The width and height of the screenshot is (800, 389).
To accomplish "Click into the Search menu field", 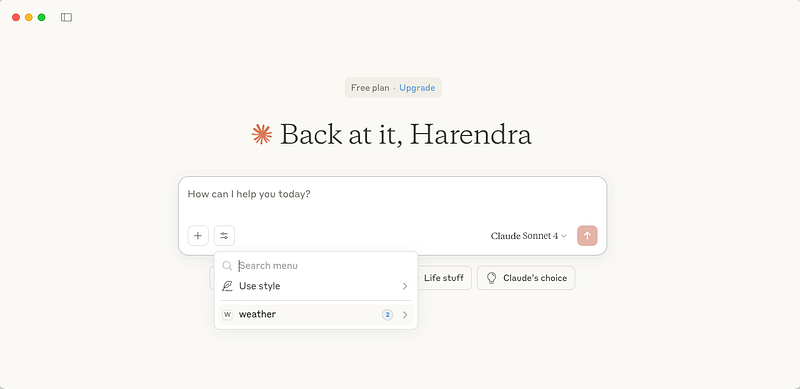I will coord(324,265).
